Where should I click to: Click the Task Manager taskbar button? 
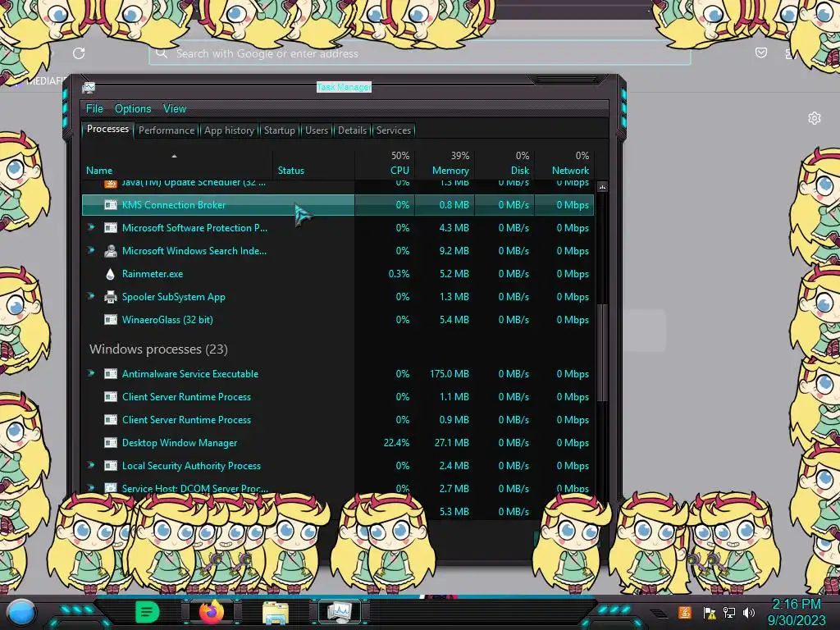coord(340,612)
